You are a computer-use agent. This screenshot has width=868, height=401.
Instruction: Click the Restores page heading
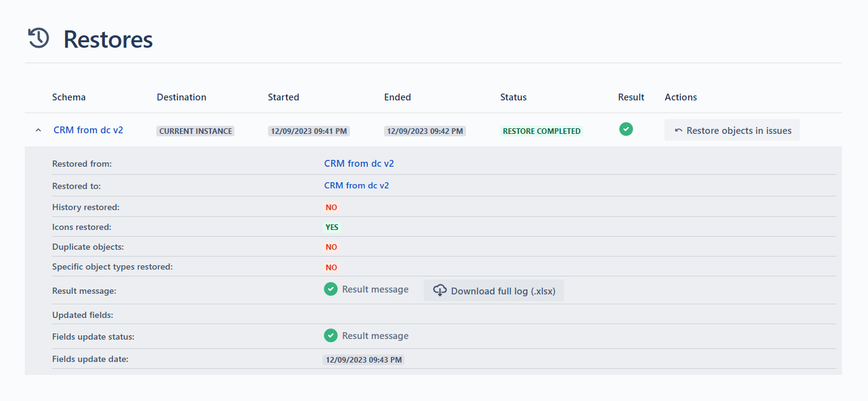[108, 39]
